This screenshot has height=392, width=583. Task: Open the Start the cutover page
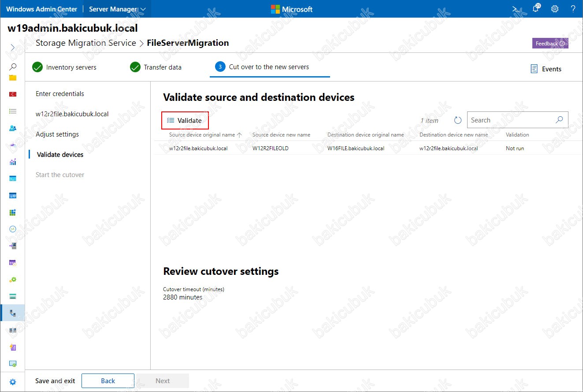pyautogui.click(x=60, y=175)
